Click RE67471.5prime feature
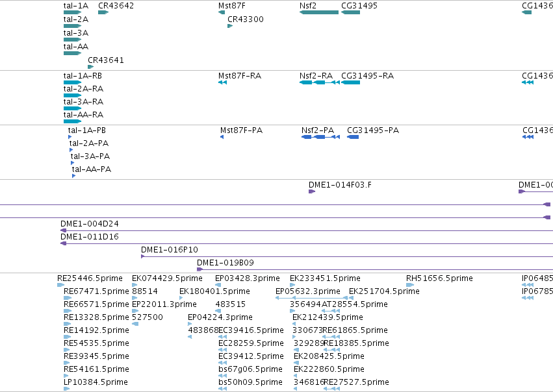 [x=68, y=298]
